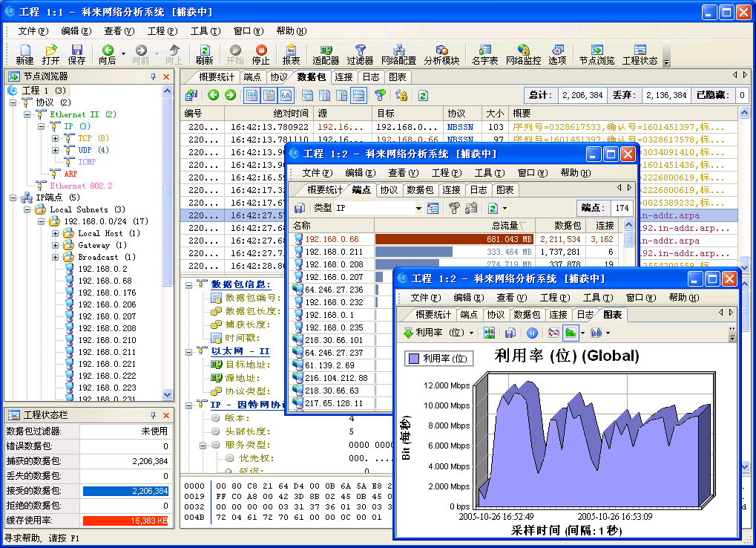The height and width of the screenshot is (548, 756).
Task: Select the ARP protocol tree item
Action: tap(70, 174)
